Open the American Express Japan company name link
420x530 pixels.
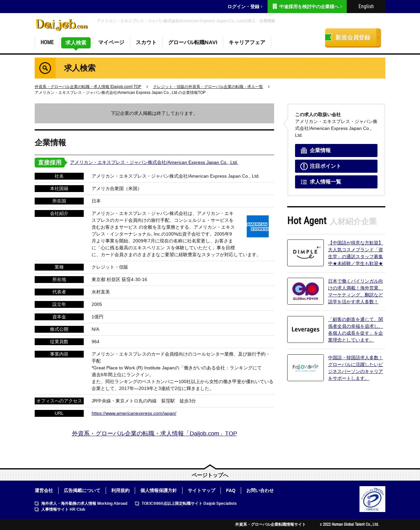pyautogui.click(x=154, y=162)
